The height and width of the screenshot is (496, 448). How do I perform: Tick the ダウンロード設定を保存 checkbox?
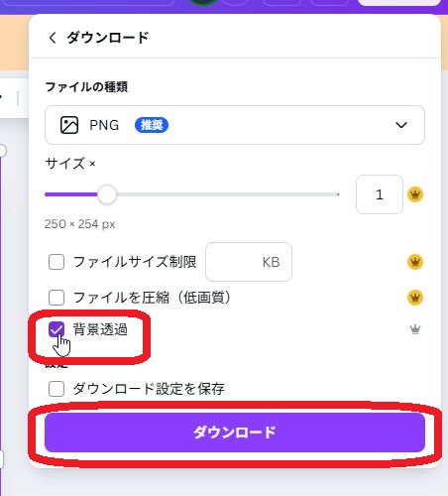56,389
